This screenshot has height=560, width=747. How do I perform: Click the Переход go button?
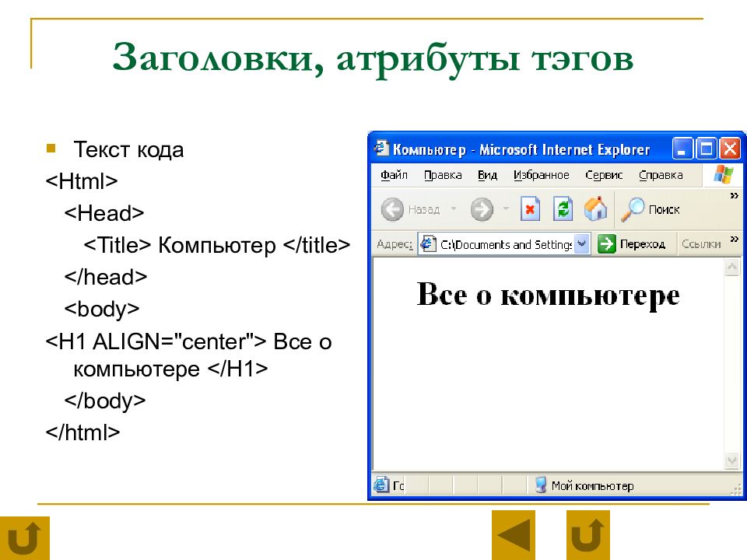pyautogui.click(x=632, y=243)
